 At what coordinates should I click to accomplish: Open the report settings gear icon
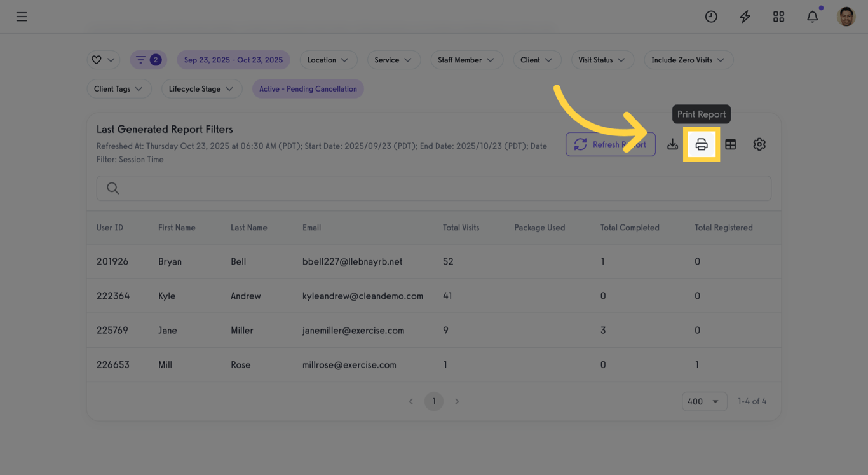pos(759,144)
